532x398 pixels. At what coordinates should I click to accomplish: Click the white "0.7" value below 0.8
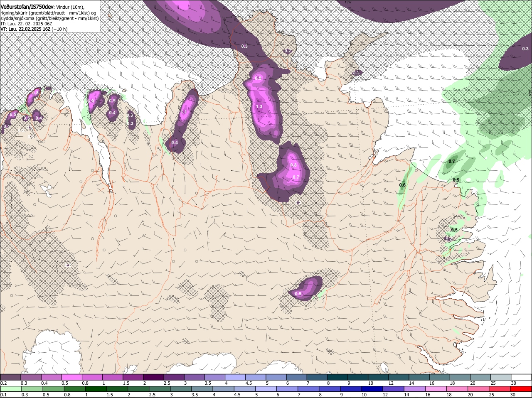[296, 177]
